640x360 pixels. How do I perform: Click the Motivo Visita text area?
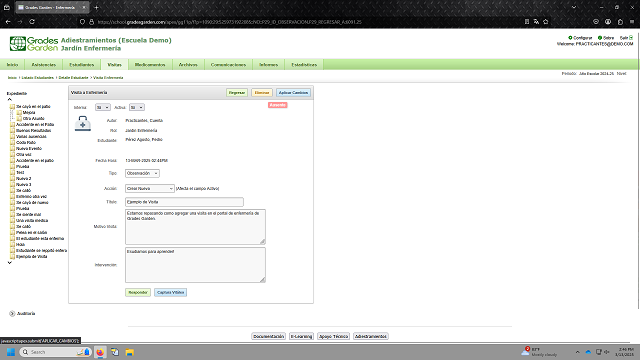coord(195,227)
